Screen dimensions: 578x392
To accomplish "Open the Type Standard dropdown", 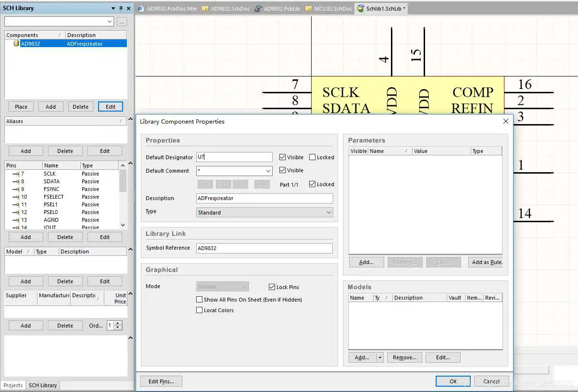I will point(329,213).
